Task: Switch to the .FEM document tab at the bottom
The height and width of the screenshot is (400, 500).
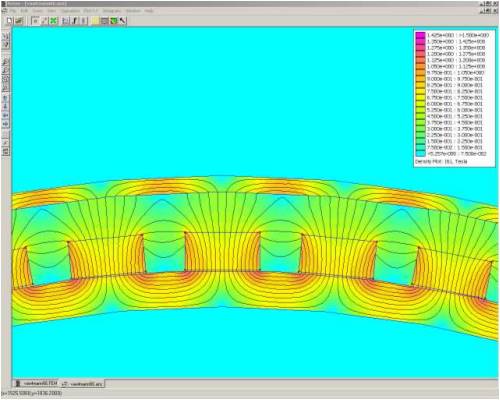Action: [37, 383]
